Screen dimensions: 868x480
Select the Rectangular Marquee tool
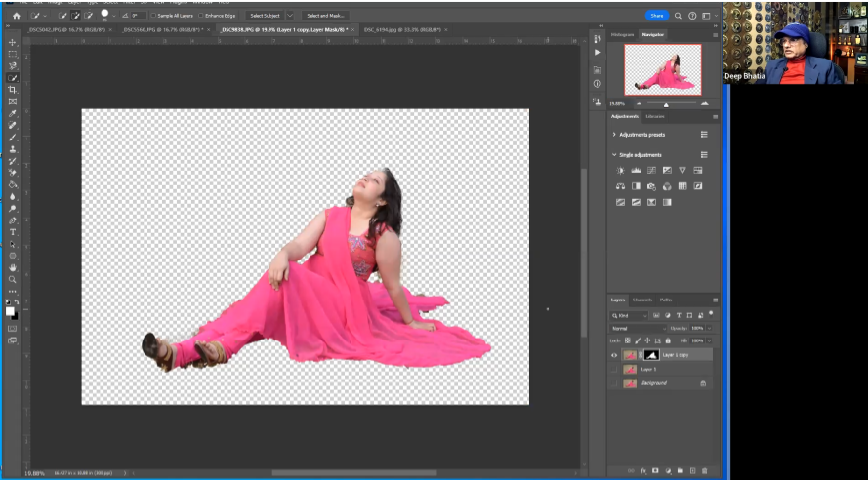coord(13,55)
